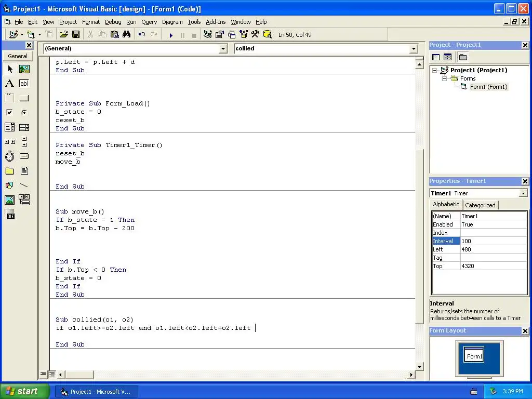532x399 pixels.
Task: Select the Line control tool
Action: pos(24,185)
